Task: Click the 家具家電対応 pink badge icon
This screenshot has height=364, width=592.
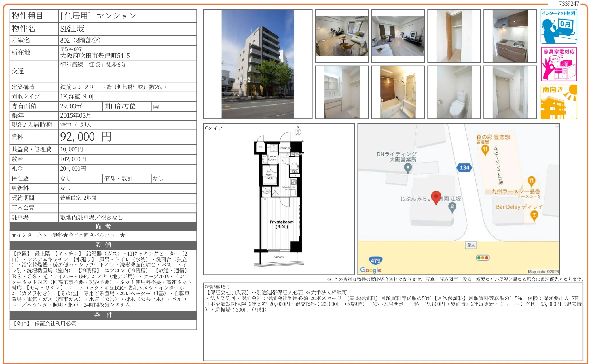Action: tap(559, 64)
